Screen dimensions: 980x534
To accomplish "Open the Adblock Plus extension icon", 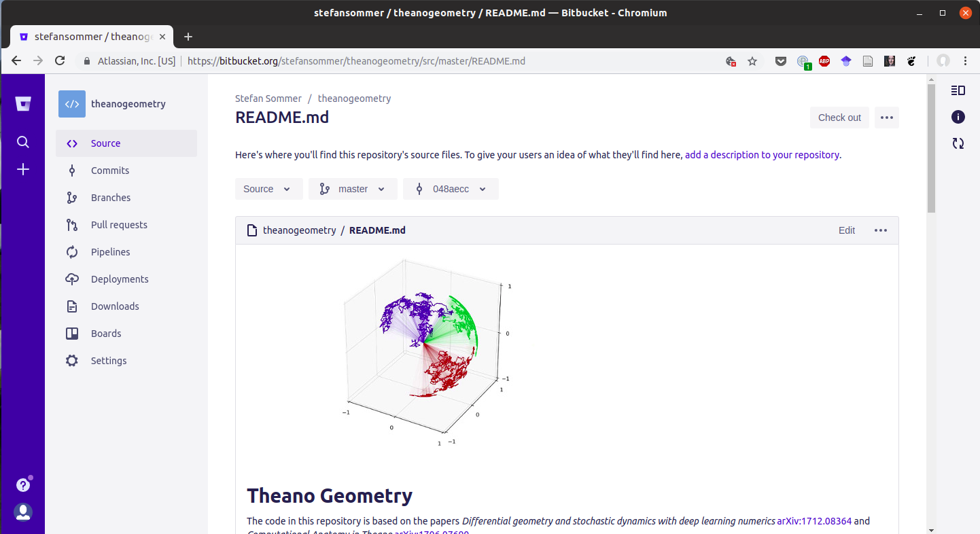I will tap(824, 61).
